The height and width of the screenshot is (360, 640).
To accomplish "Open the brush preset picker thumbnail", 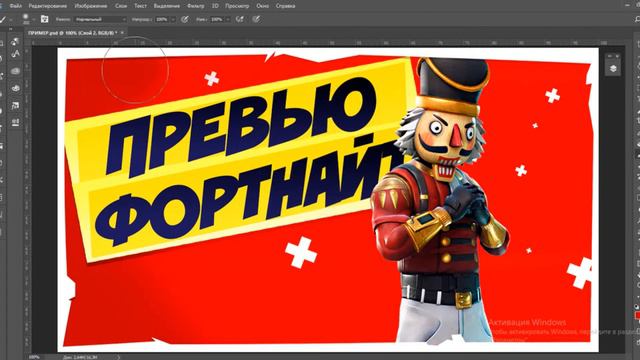I will (25, 19).
